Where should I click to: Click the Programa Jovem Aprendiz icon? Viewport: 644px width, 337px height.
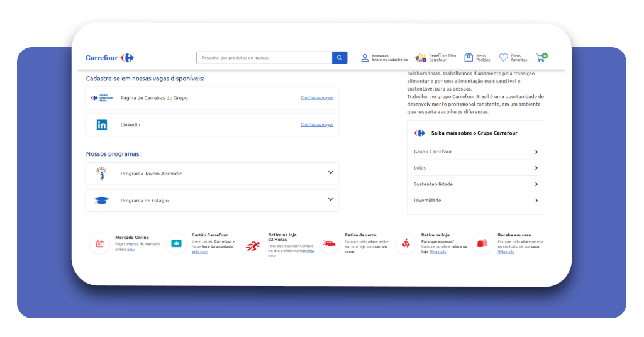click(101, 174)
